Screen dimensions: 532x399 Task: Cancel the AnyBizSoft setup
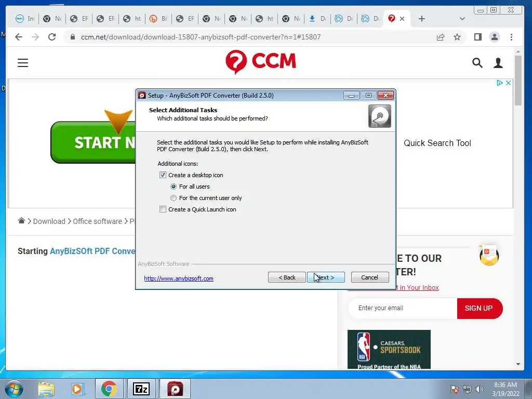[x=370, y=277]
